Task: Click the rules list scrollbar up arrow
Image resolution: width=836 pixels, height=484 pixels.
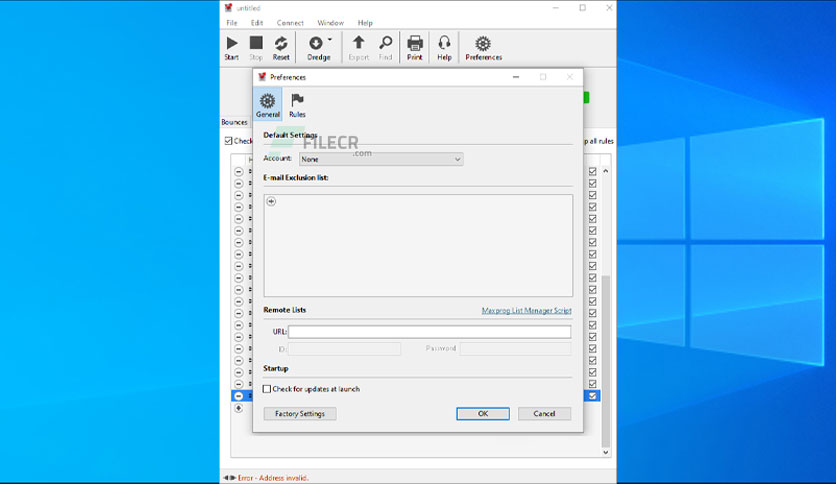Action: point(606,171)
